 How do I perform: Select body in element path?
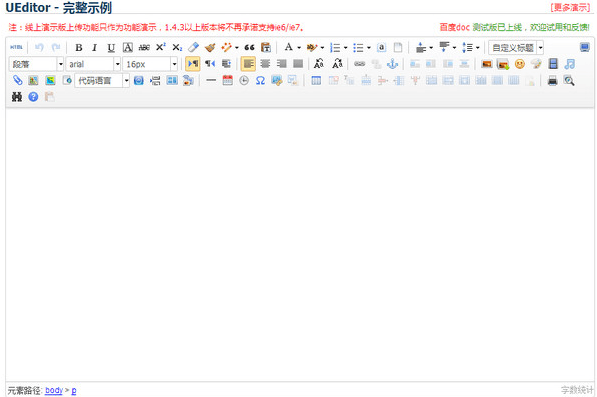pyautogui.click(x=54, y=390)
